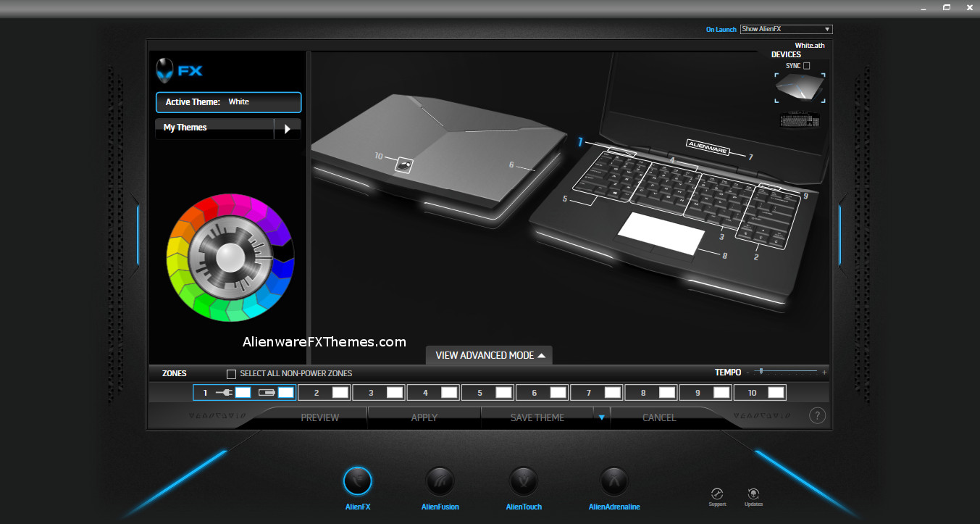Open the AlienAdrenaline module icon
The height and width of the screenshot is (524, 980).
(614, 481)
